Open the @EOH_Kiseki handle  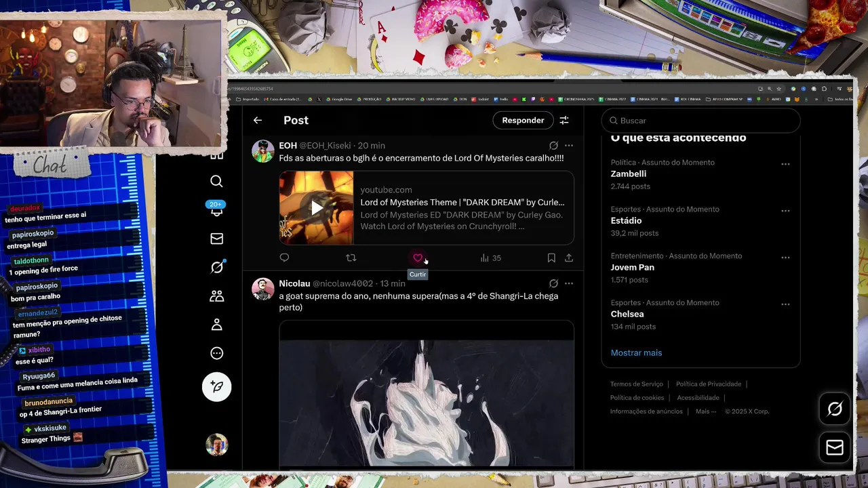[325, 146]
